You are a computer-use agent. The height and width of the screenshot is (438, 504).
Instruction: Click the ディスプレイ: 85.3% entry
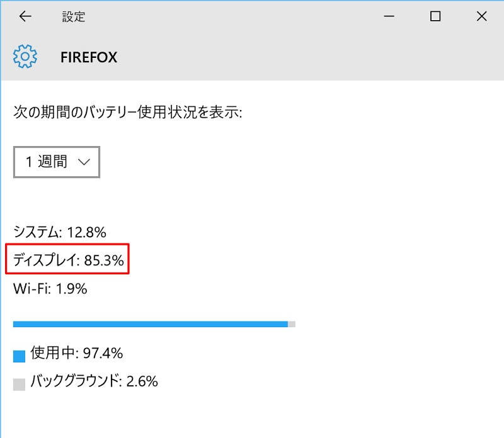(x=68, y=259)
